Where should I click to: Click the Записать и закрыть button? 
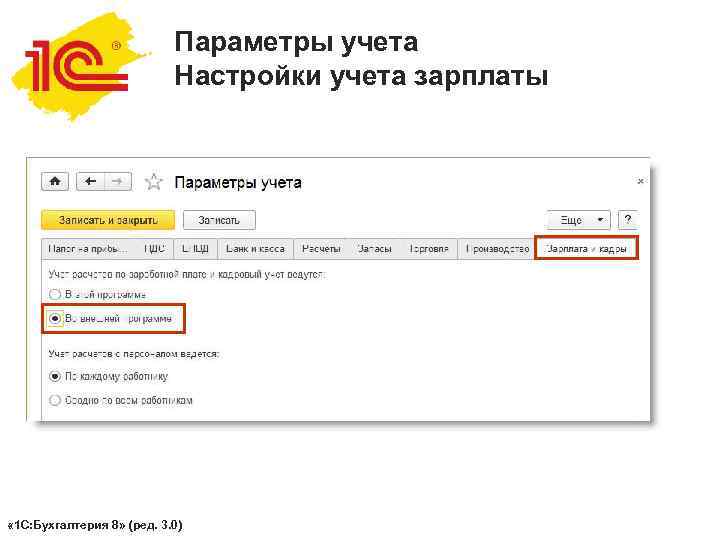108,220
